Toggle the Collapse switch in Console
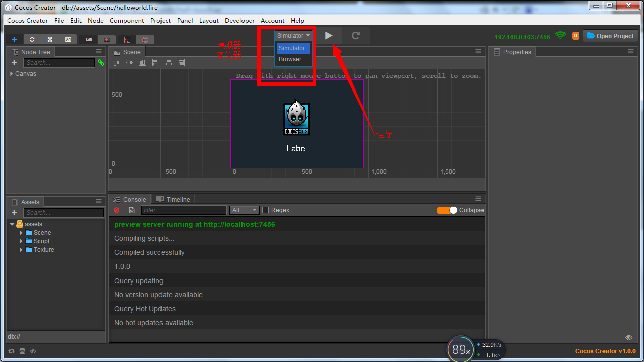This screenshot has height=362, width=644. tap(447, 210)
